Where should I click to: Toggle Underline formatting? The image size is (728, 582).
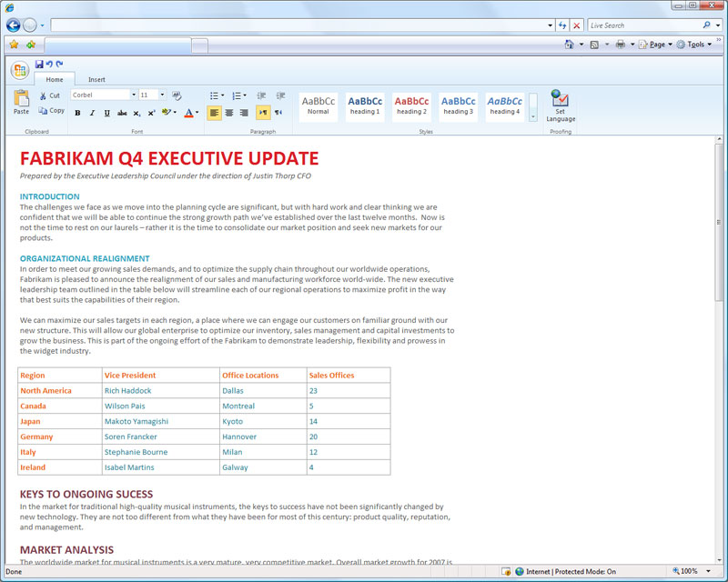(106, 114)
